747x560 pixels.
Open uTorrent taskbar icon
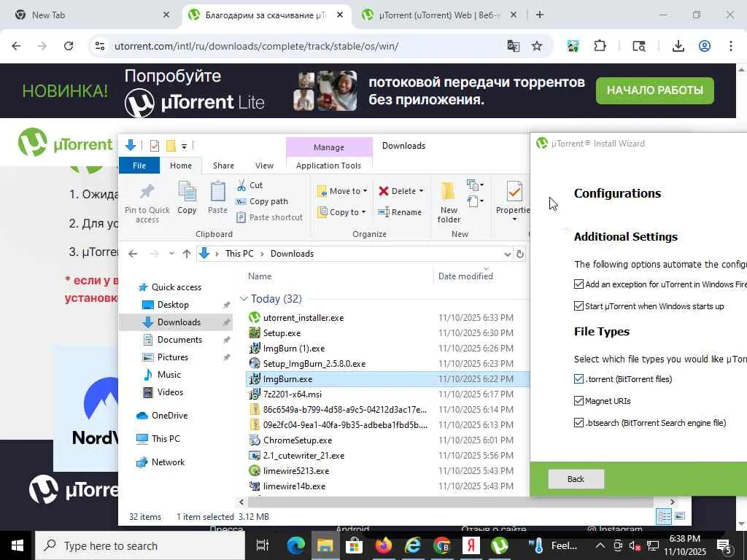[x=500, y=545]
